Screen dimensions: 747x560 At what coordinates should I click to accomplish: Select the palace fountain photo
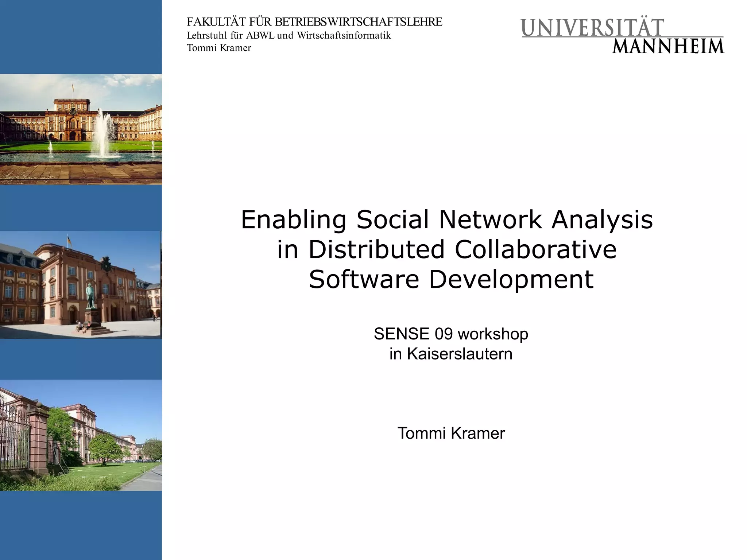coord(81,129)
